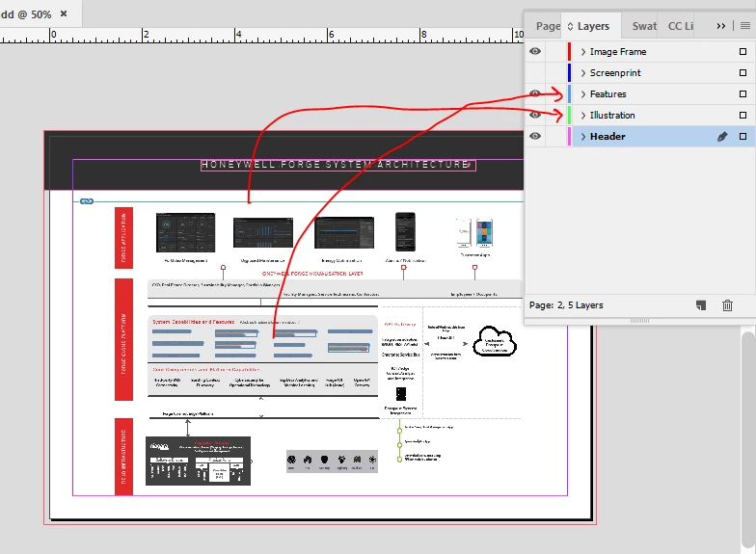Click the red Image Frame layer color
The image size is (756, 554).
coord(569,52)
